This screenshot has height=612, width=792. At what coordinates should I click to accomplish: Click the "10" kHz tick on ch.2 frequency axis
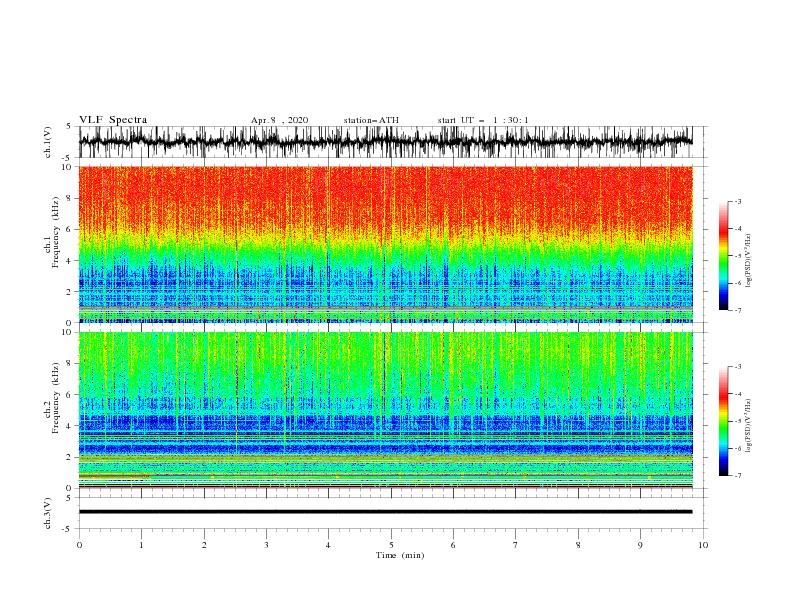[67, 332]
